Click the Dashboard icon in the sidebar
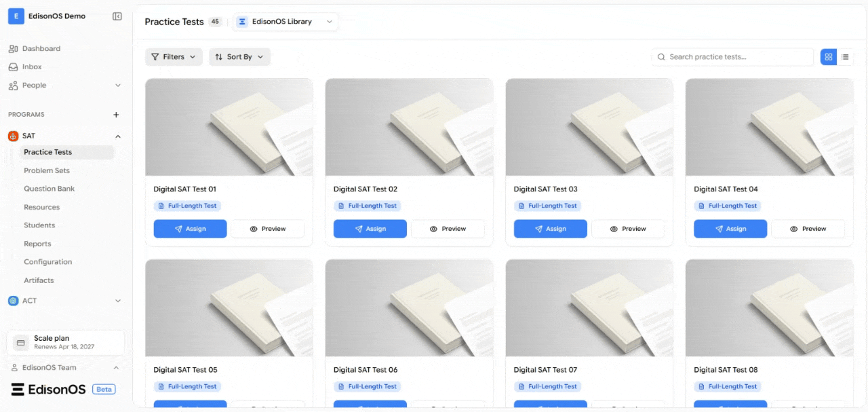This screenshot has width=868, height=412. tap(14, 49)
